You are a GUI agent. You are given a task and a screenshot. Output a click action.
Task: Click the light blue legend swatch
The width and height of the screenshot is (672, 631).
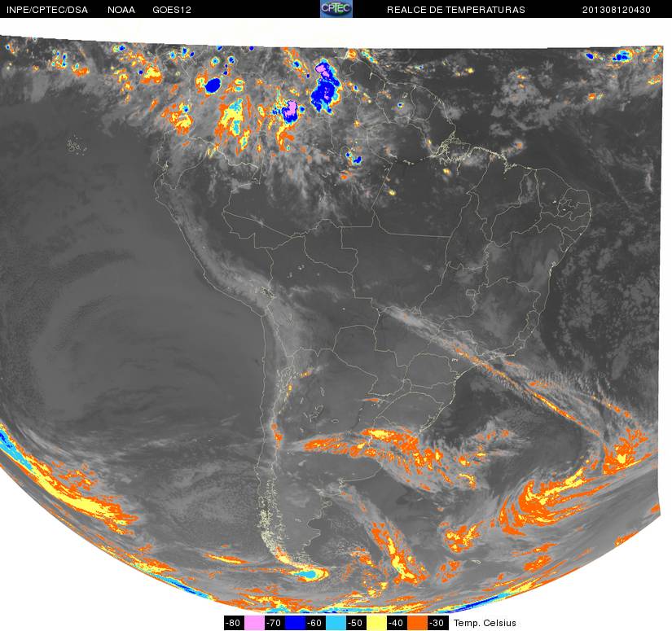click(336, 623)
